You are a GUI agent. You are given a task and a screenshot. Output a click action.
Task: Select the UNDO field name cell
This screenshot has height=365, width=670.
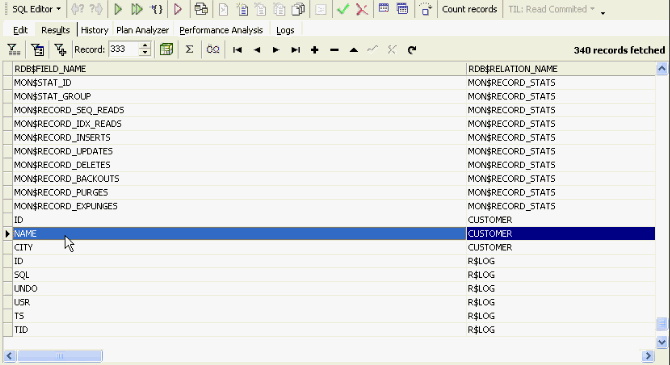(x=239, y=288)
